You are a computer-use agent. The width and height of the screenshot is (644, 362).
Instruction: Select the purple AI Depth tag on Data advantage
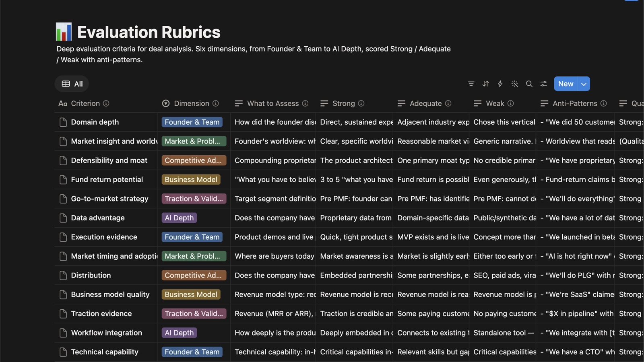tap(179, 218)
